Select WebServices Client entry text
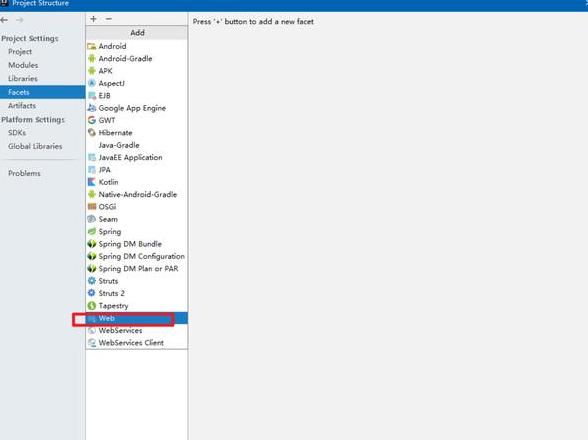The height and width of the screenshot is (440, 588). coord(131,343)
